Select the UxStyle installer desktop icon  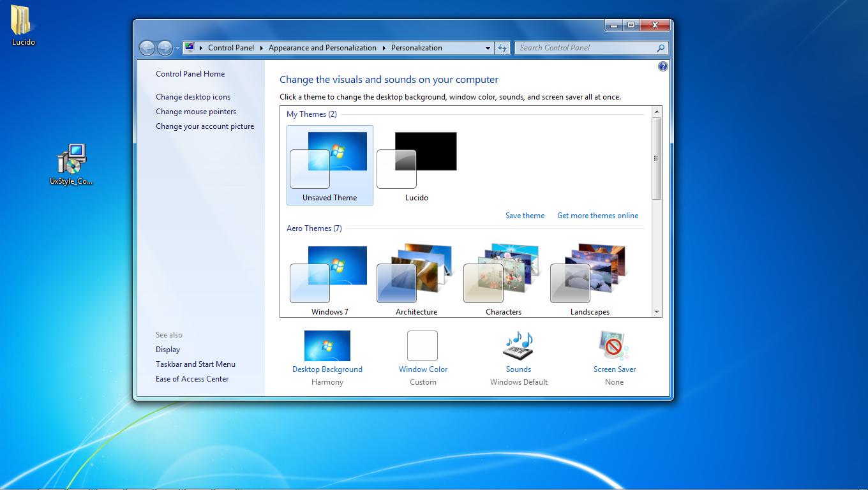click(x=71, y=164)
